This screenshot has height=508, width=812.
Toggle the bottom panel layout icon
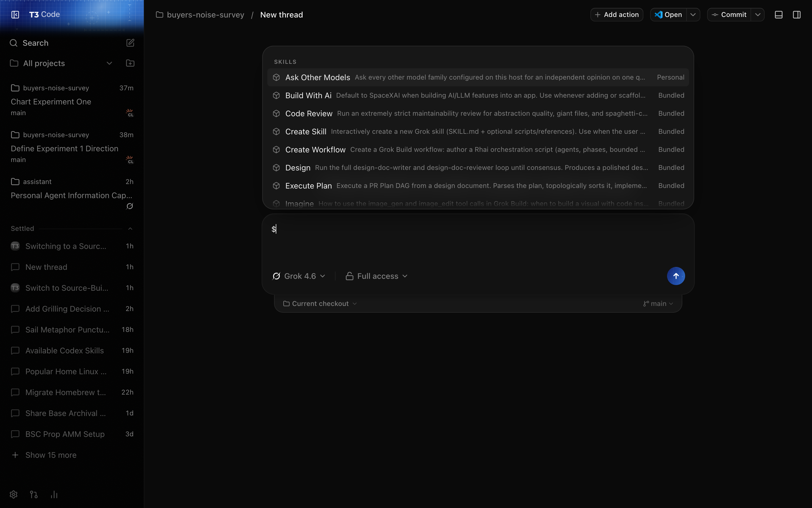click(x=779, y=15)
